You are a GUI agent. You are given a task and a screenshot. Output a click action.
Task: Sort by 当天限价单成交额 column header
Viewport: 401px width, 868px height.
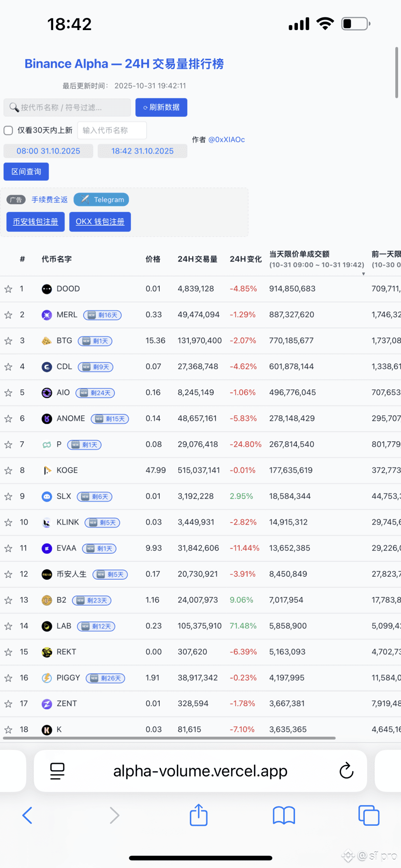[317, 259]
